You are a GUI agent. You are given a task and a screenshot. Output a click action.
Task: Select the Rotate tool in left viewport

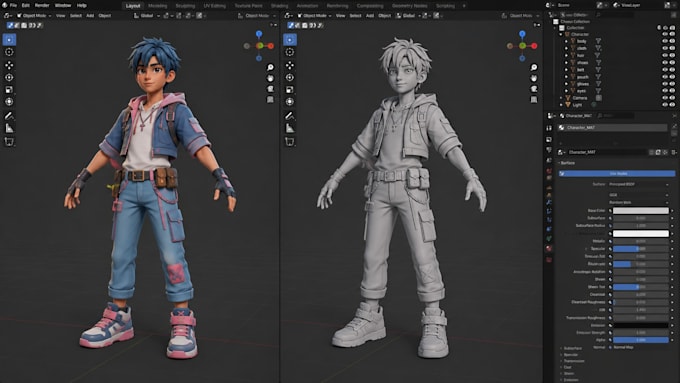coord(9,77)
